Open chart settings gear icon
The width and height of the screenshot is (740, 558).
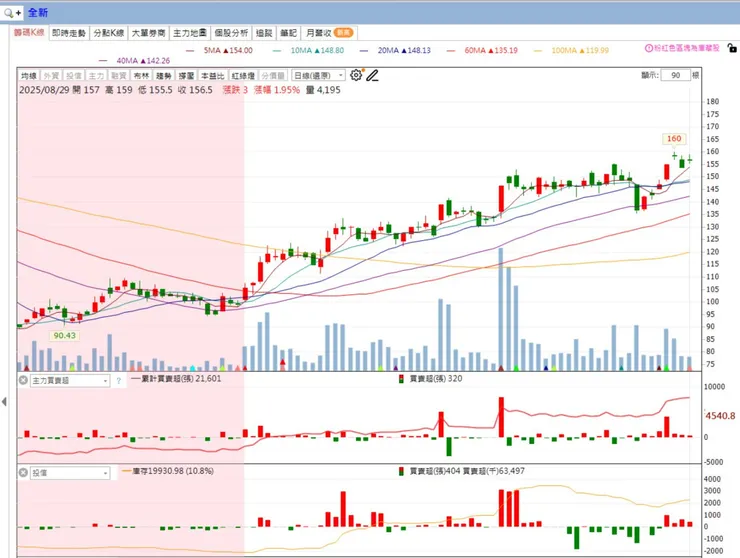click(356, 75)
